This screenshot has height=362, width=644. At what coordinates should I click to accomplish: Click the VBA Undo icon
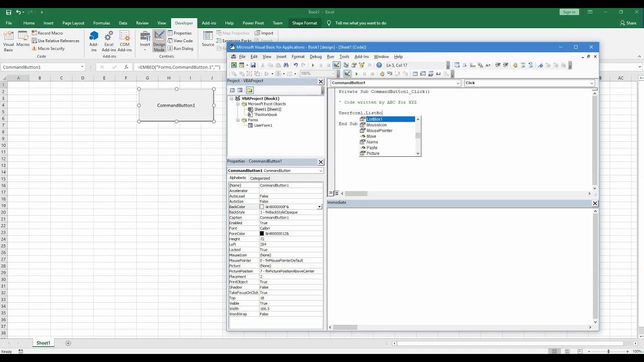click(x=295, y=65)
